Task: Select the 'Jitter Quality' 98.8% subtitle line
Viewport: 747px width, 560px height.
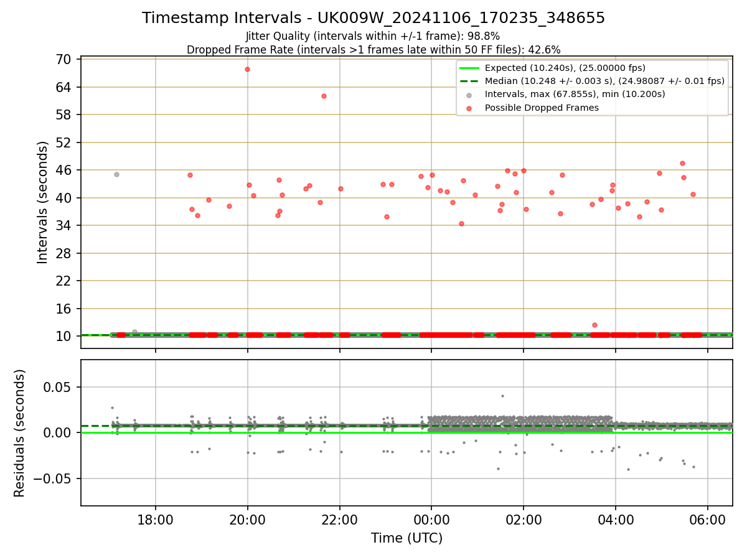Action: pos(373,36)
